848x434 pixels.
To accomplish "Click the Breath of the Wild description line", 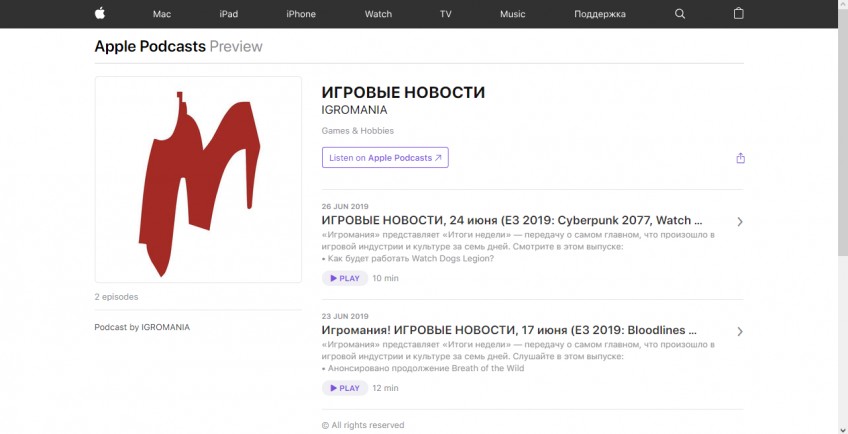I will pos(423,369).
